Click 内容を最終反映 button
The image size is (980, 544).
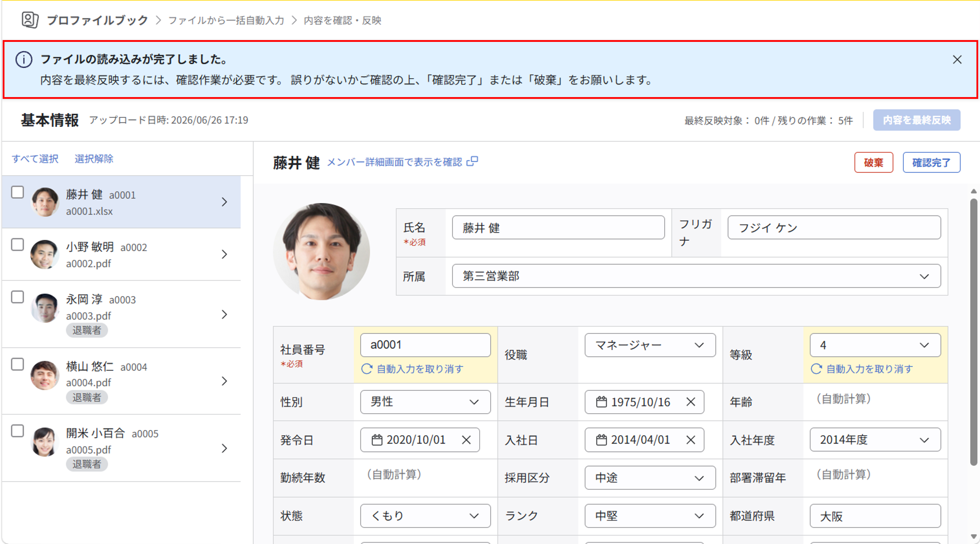pyautogui.click(x=917, y=120)
